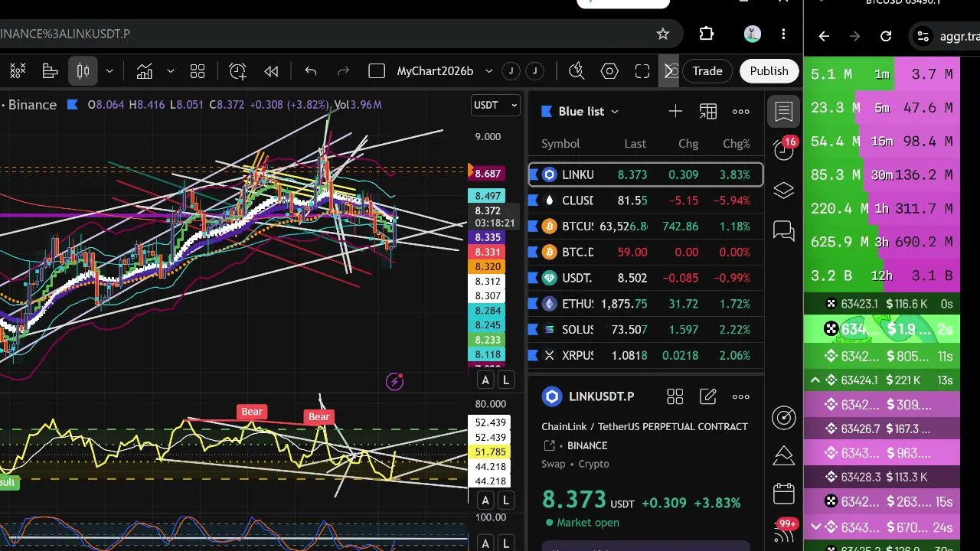Click the Trade button
Screen dimensions: 980x551
pyautogui.click(x=707, y=71)
